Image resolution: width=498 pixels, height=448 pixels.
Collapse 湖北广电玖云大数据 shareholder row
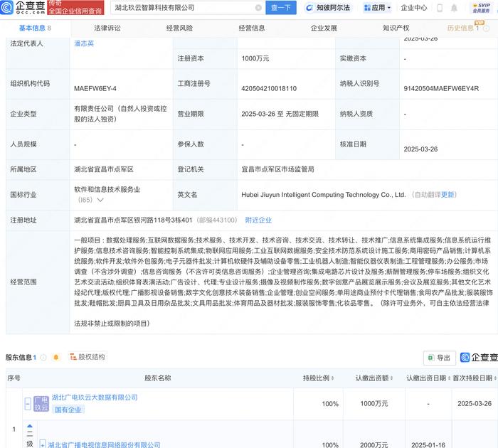[28, 403]
